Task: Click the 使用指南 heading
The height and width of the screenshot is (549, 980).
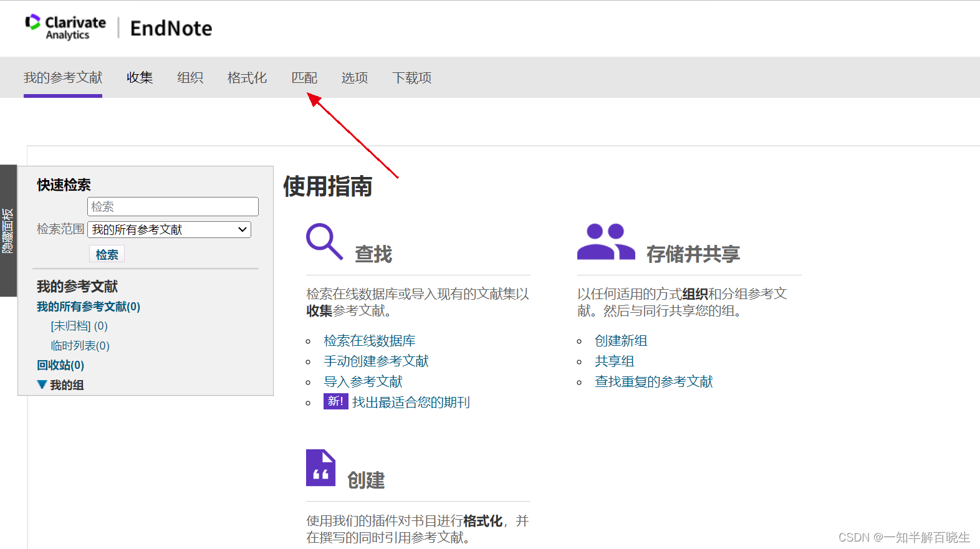Action: coord(328,186)
